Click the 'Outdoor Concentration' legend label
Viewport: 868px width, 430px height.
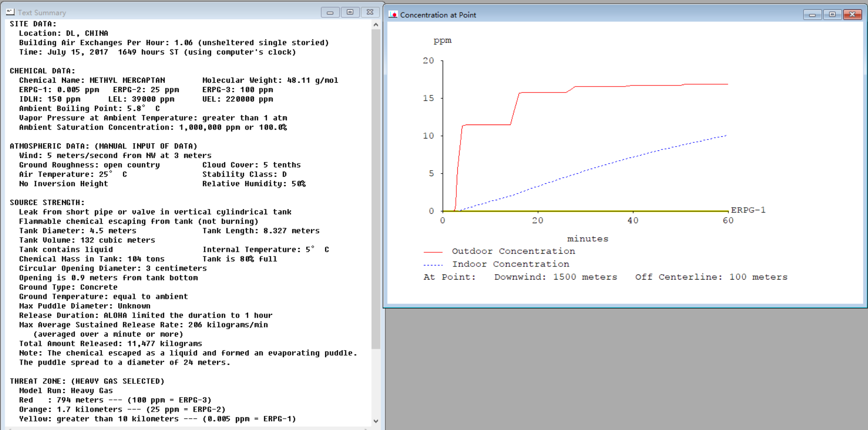click(513, 251)
